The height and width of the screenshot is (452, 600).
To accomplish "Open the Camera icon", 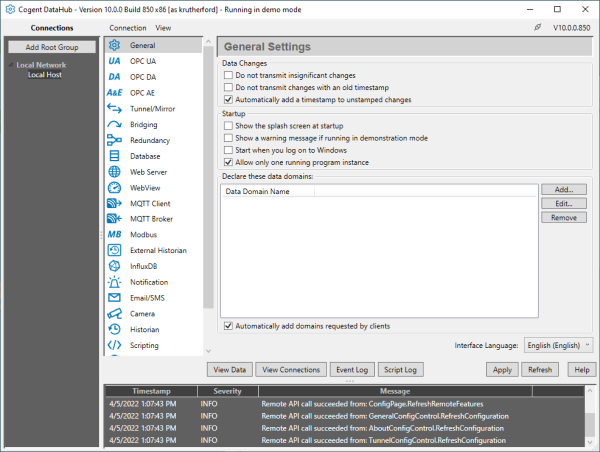I will [114, 314].
